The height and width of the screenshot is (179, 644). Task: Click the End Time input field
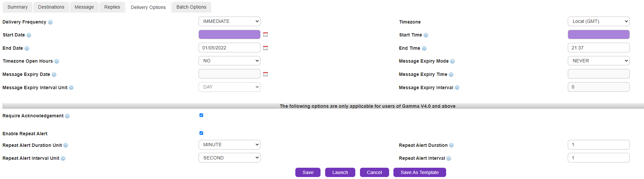click(598, 48)
